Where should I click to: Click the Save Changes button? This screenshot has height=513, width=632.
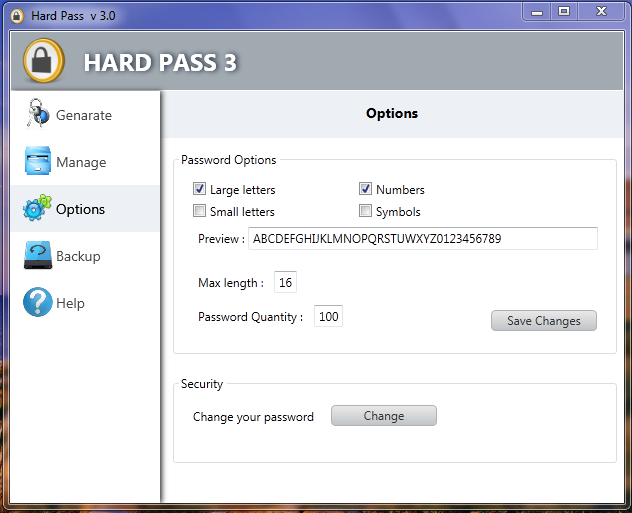[544, 321]
